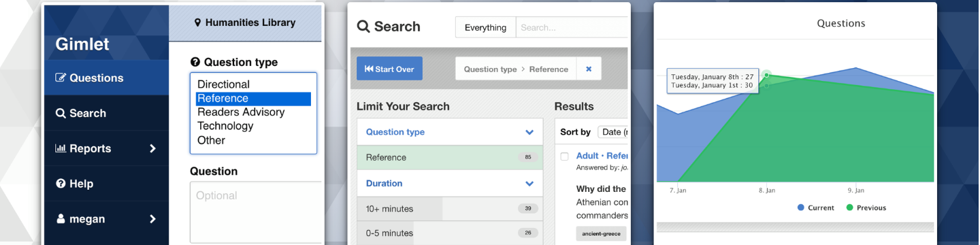This screenshot has height=245, width=980.
Task: Toggle the Current series legend item
Action: coord(815,208)
